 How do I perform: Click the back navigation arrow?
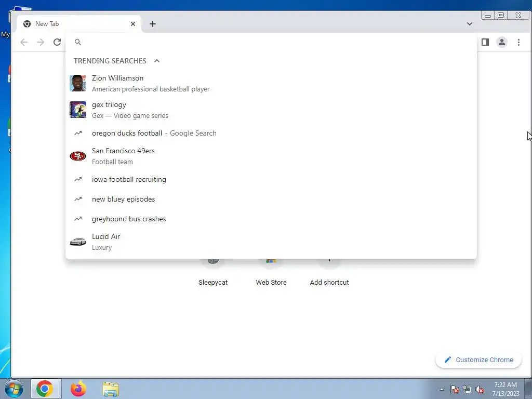(24, 42)
